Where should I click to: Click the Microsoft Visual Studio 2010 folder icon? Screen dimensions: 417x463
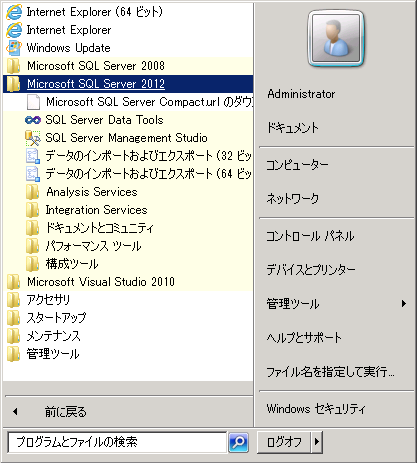coord(13,282)
